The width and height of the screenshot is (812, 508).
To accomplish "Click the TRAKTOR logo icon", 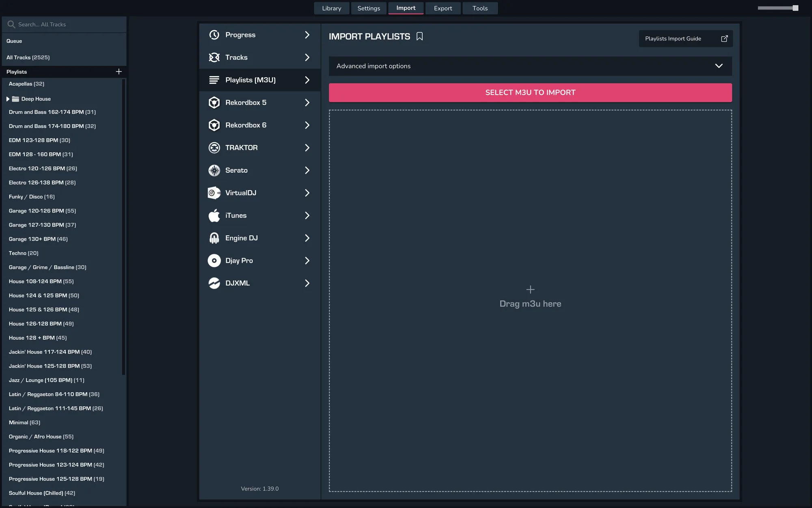I will coord(214,148).
